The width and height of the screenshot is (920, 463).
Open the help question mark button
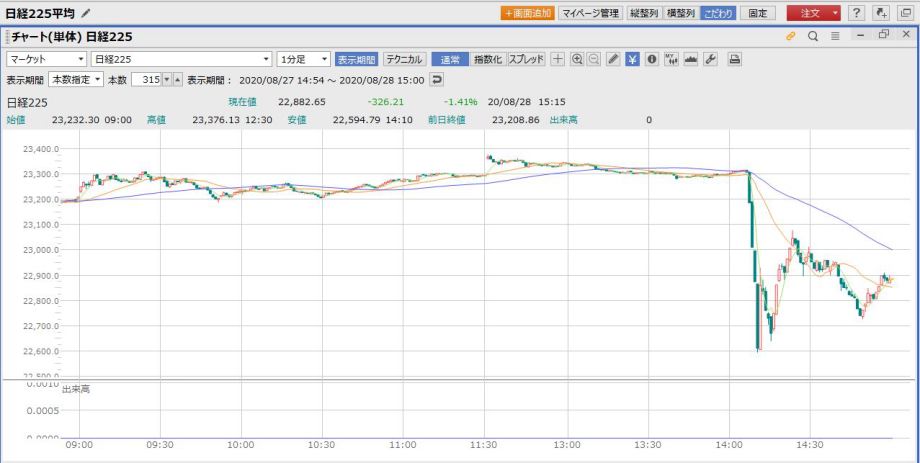pos(857,13)
